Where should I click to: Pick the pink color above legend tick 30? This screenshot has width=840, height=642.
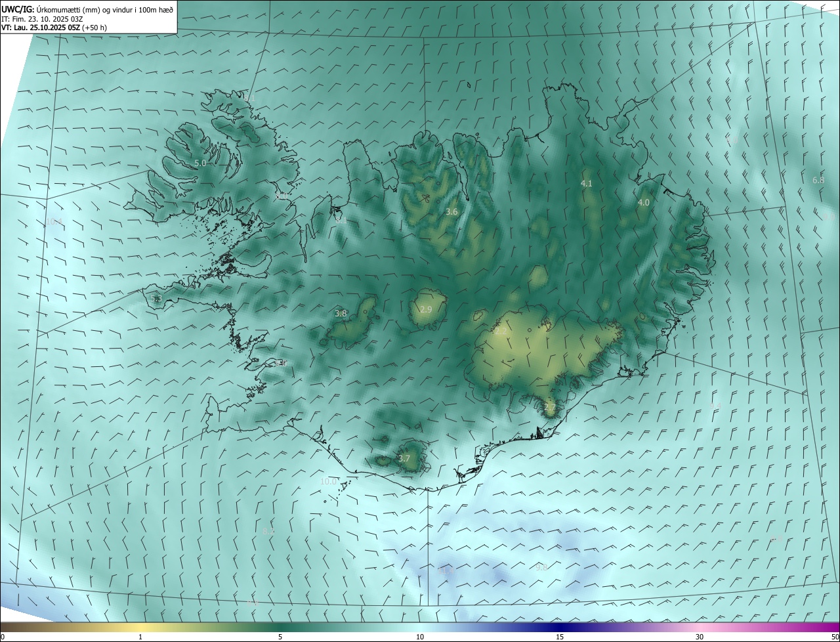(700, 627)
